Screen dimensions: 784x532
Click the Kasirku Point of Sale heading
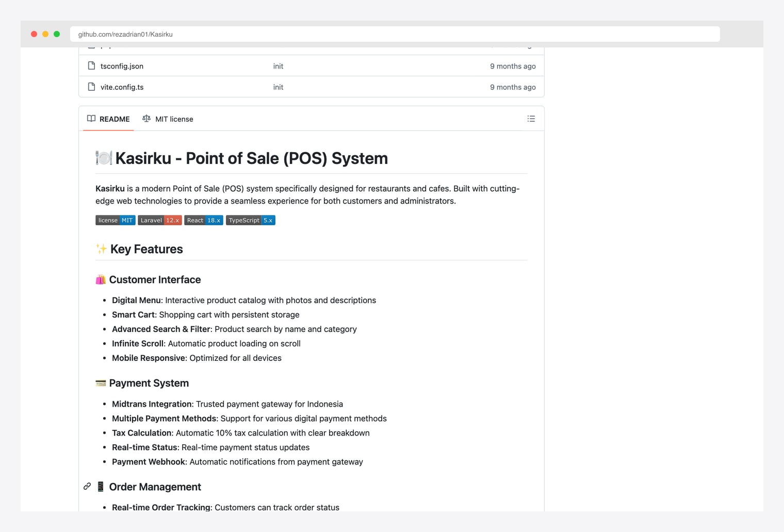(241, 158)
